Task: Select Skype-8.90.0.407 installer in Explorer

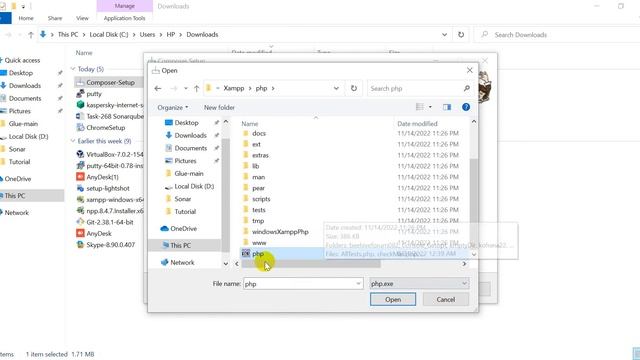Action: pos(110,244)
